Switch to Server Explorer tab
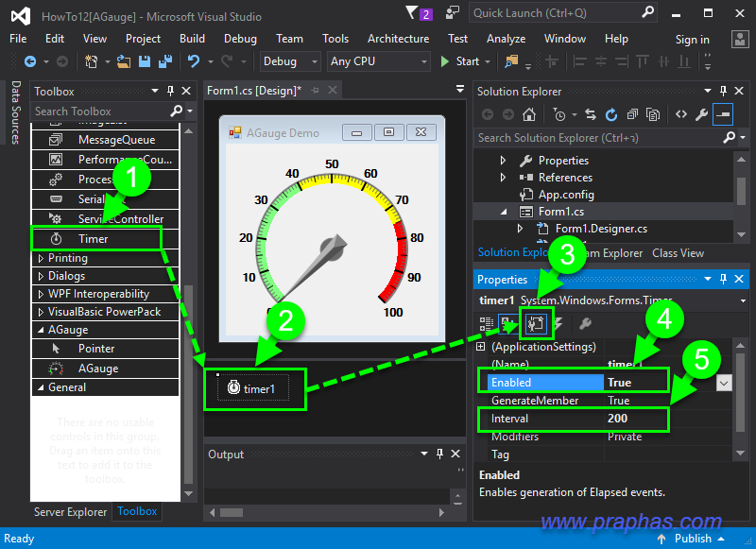The width and height of the screenshot is (756, 549). pos(70,512)
